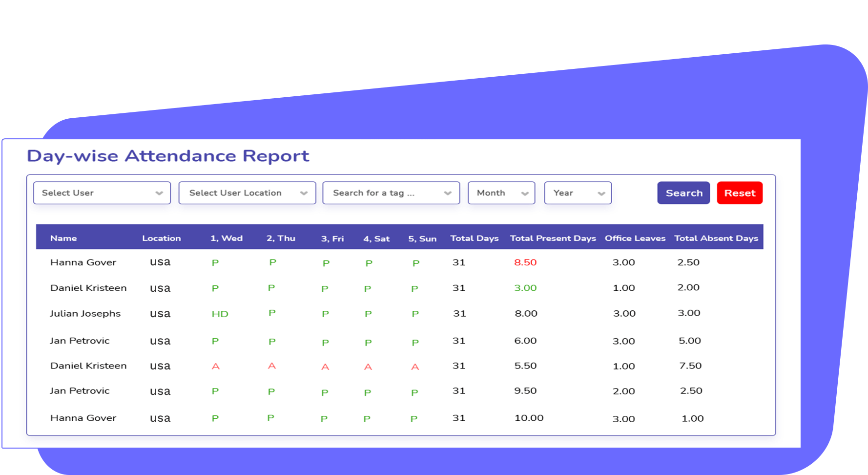This screenshot has width=868, height=475.
Task: Select the Total Days column header
Action: [474, 238]
